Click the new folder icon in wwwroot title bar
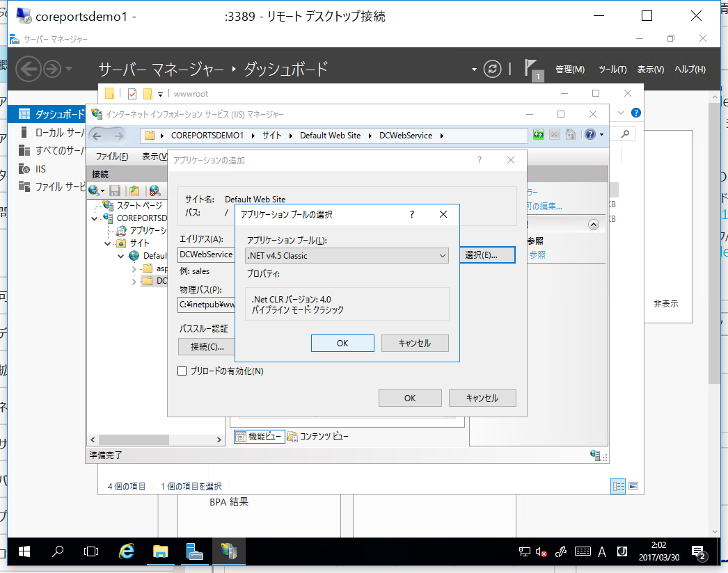 148,94
